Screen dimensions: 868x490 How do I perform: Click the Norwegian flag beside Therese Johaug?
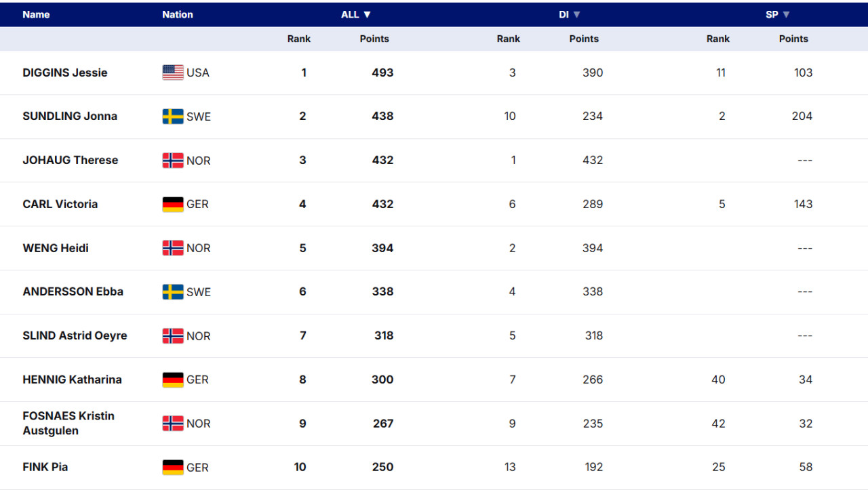(x=173, y=161)
